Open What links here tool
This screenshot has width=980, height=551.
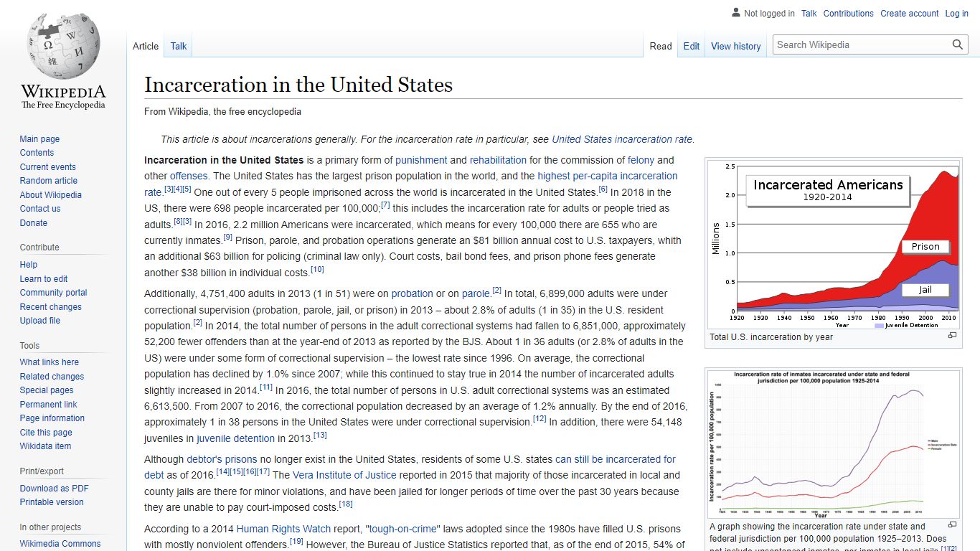(49, 362)
